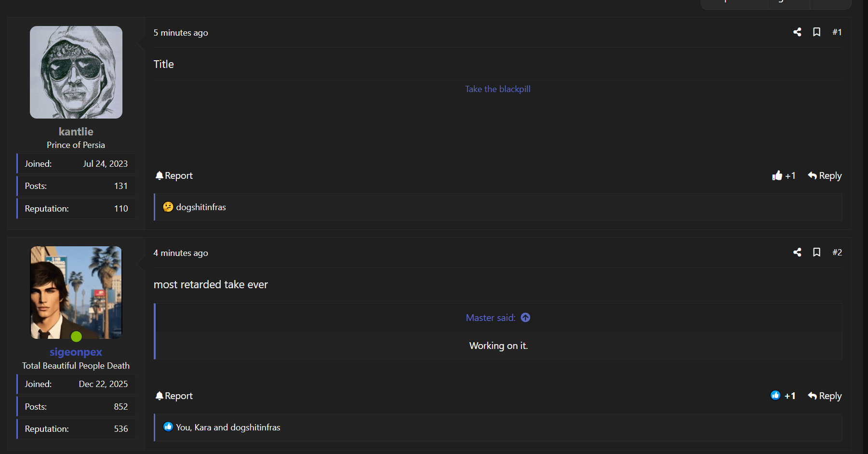Screen dimensions: 868x454
Task: View sigeonpex's avatar image
Action: click(x=76, y=293)
